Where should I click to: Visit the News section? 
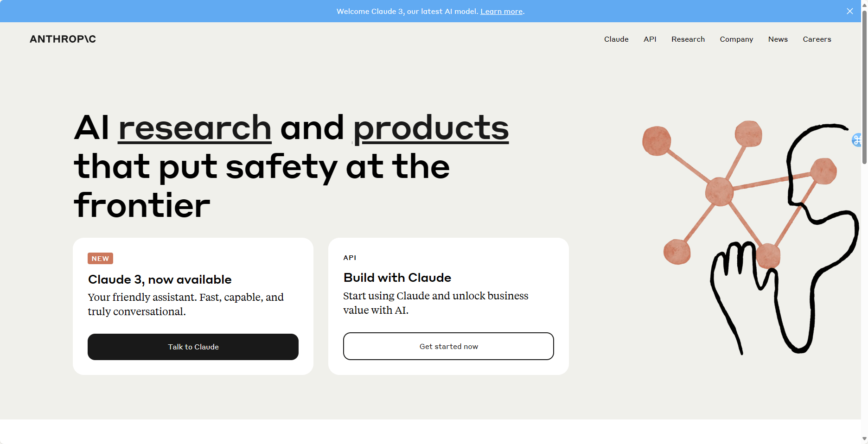point(778,39)
